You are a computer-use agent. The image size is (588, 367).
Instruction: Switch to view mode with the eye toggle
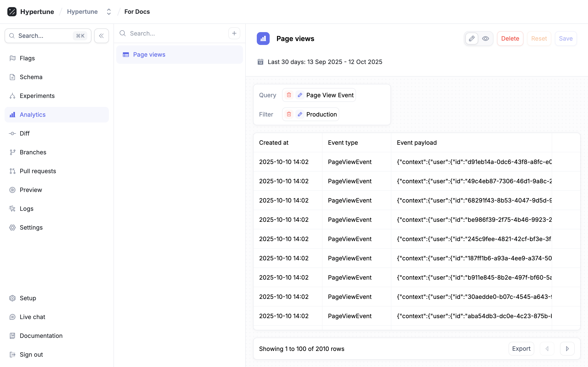(486, 39)
